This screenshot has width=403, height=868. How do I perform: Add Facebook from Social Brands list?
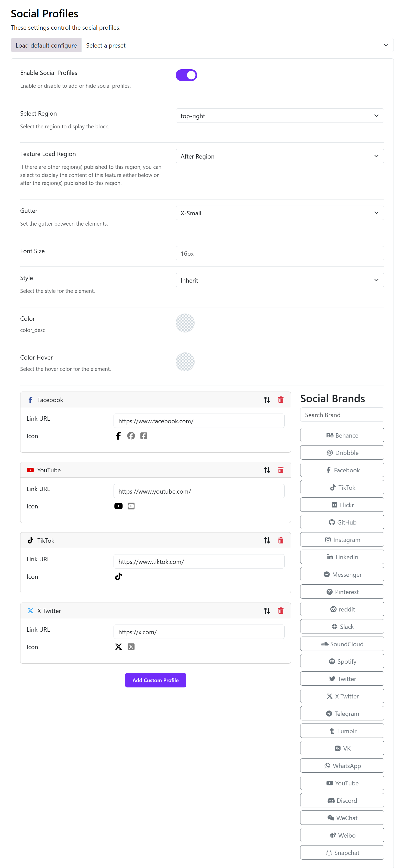pos(342,470)
